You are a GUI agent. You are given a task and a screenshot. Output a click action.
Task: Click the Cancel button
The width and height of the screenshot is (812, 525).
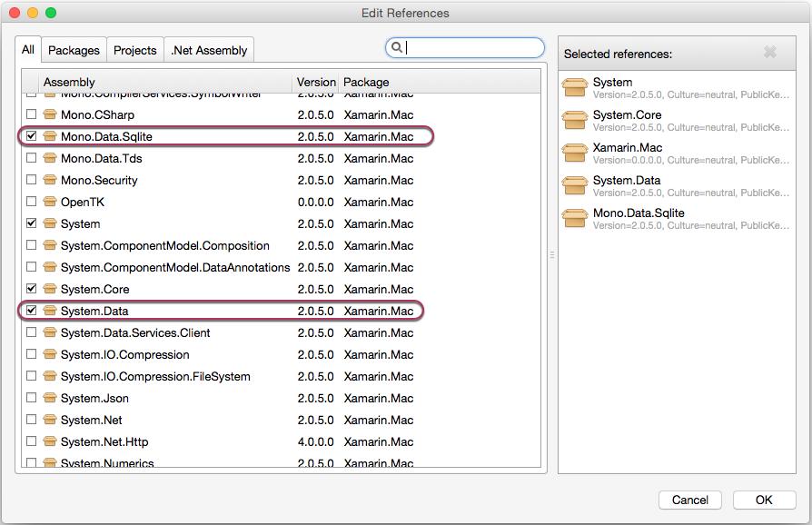point(689,500)
